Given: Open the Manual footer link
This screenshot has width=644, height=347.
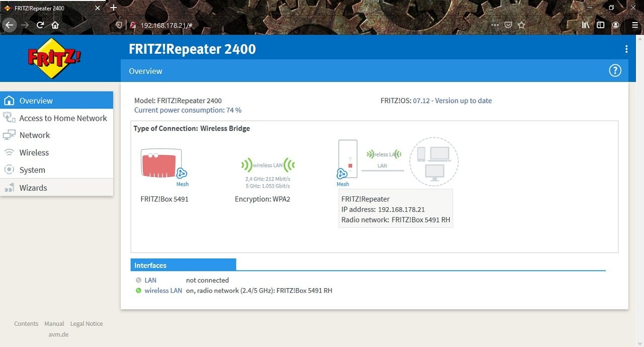Looking at the screenshot, I should 54,324.
